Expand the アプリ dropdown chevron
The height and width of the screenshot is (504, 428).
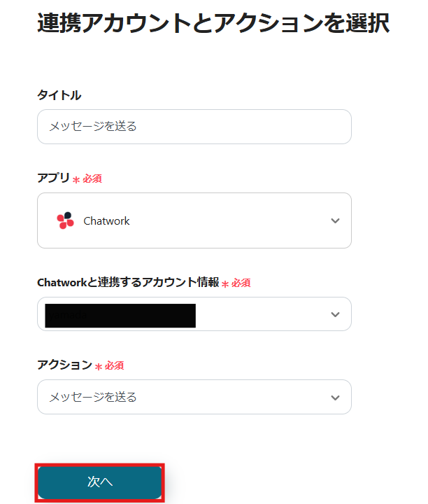pyautogui.click(x=335, y=220)
